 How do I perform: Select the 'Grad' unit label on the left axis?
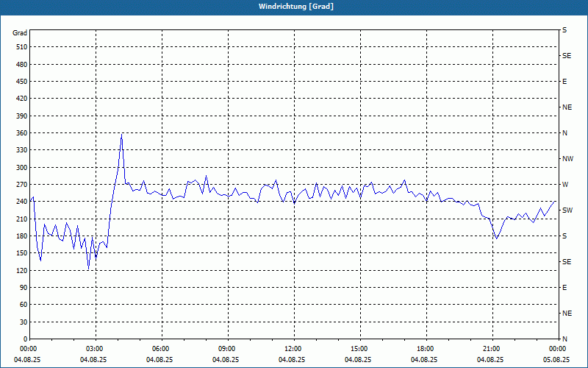tap(20, 33)
